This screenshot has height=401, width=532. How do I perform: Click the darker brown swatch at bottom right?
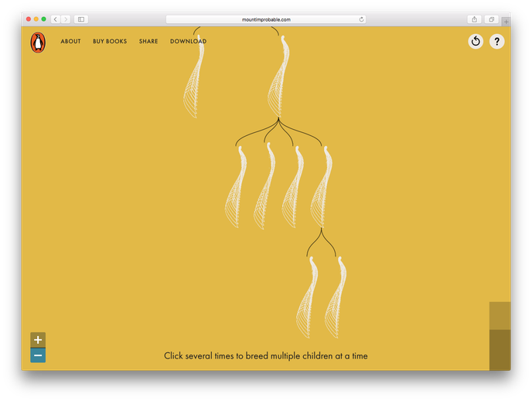point(500,349)
